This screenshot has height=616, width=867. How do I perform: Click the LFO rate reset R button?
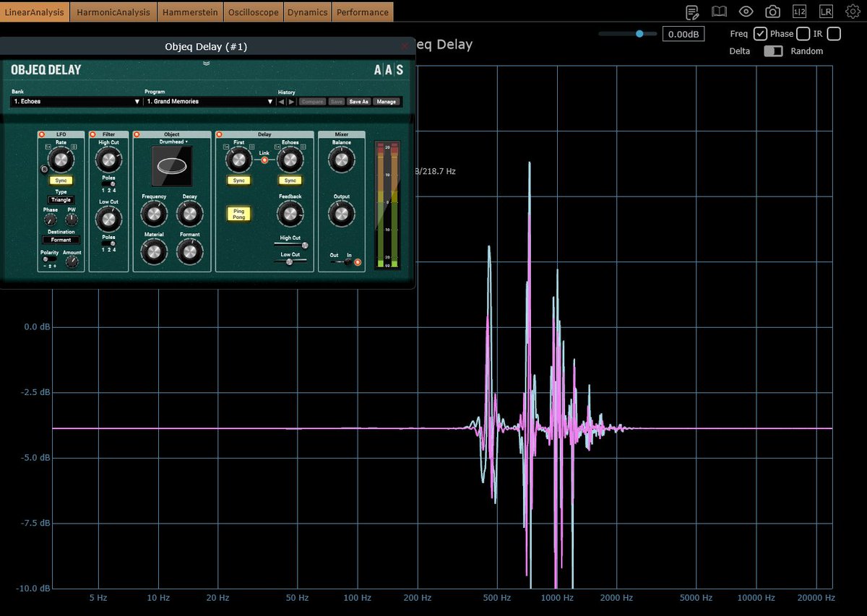click(44, 170)
